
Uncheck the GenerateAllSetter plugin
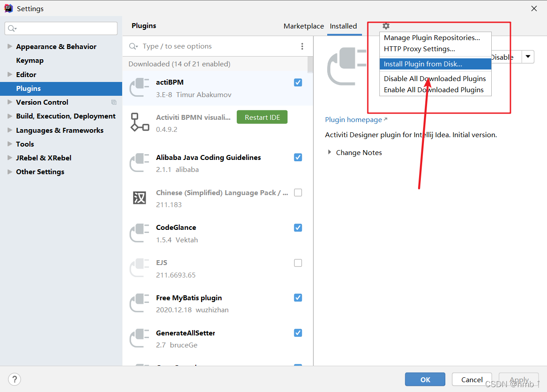click(x=298, y=333)
